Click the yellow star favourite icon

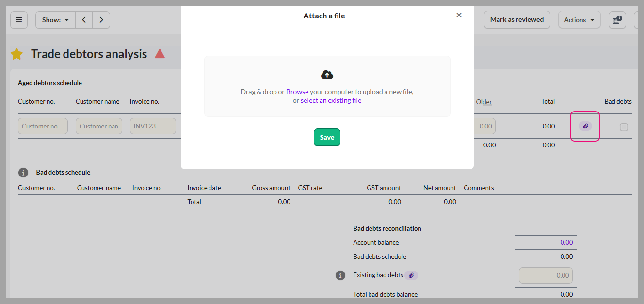click(17, 54)
